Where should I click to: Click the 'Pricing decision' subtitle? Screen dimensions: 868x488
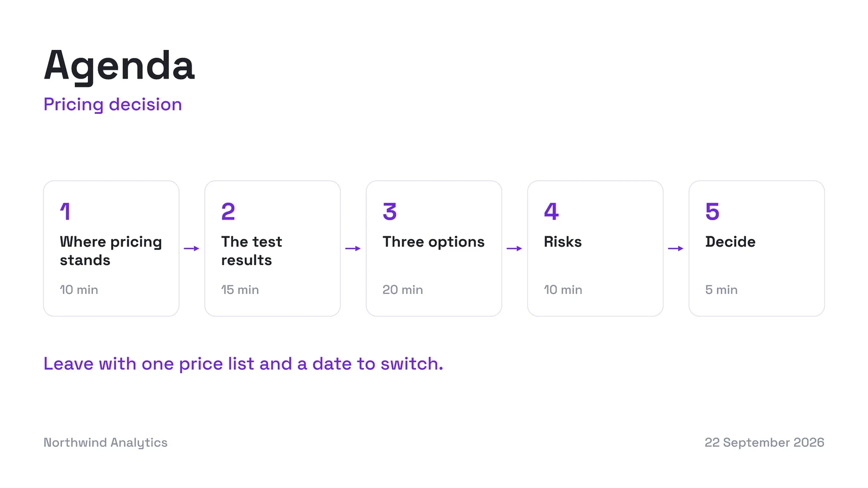(113, 105)
